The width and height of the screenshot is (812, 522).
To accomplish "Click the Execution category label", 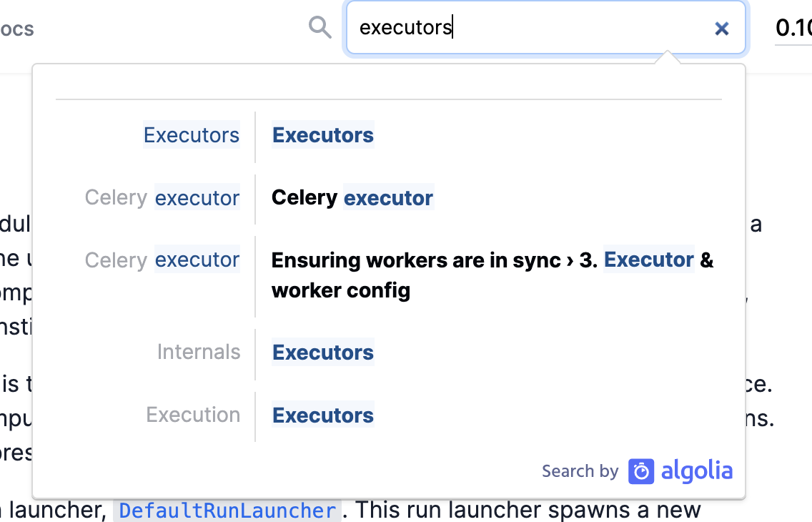I will coord(193,415).
